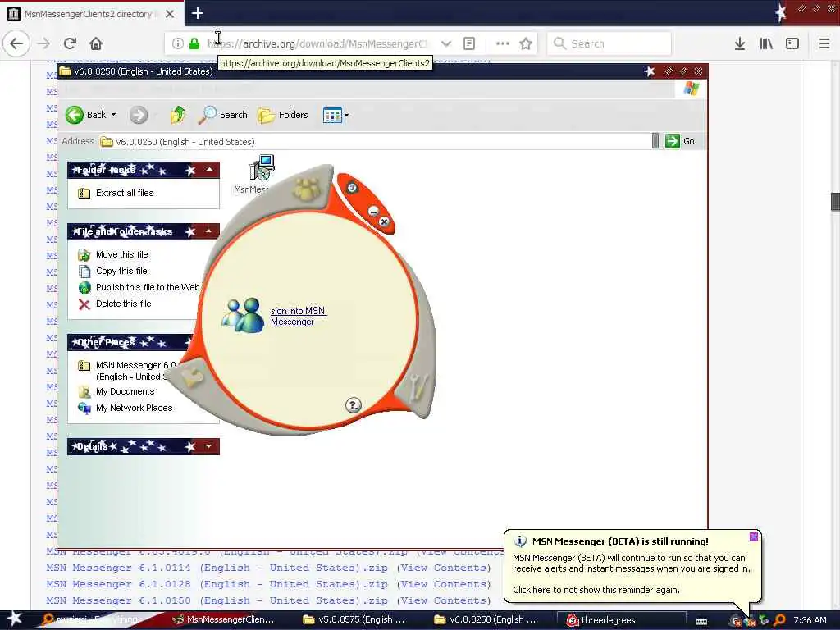Open MSN Messenger 6.1.0114 zip link

[217, 568]
